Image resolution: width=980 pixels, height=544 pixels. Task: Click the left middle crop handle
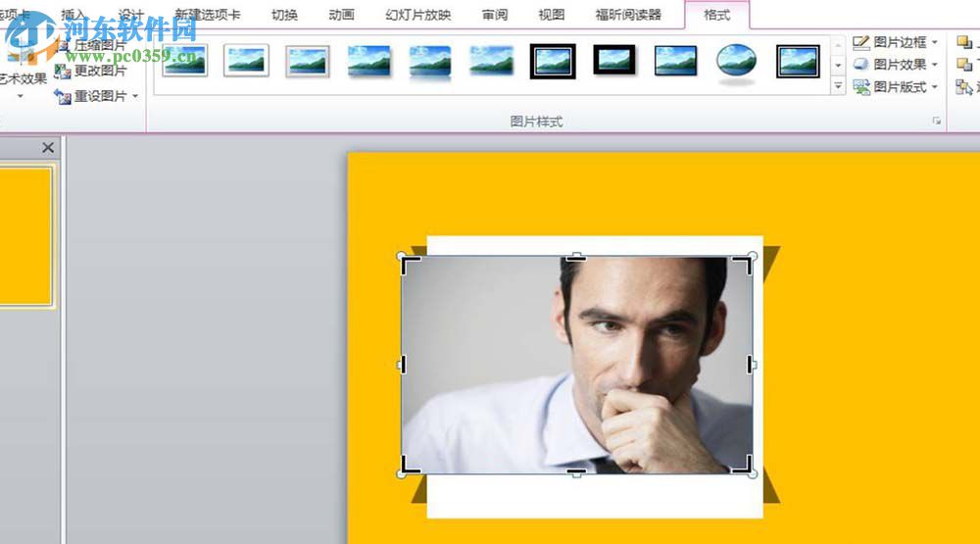403,364
